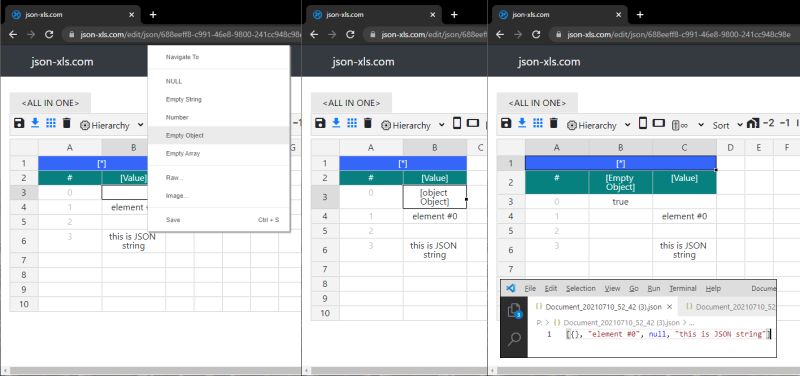Select the <ALL IN ONE> tab in left window

click(50, 103)
